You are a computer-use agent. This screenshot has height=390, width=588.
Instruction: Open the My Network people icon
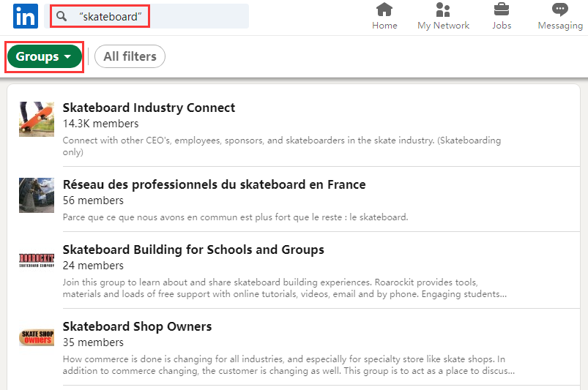click(x=443, y=10)
